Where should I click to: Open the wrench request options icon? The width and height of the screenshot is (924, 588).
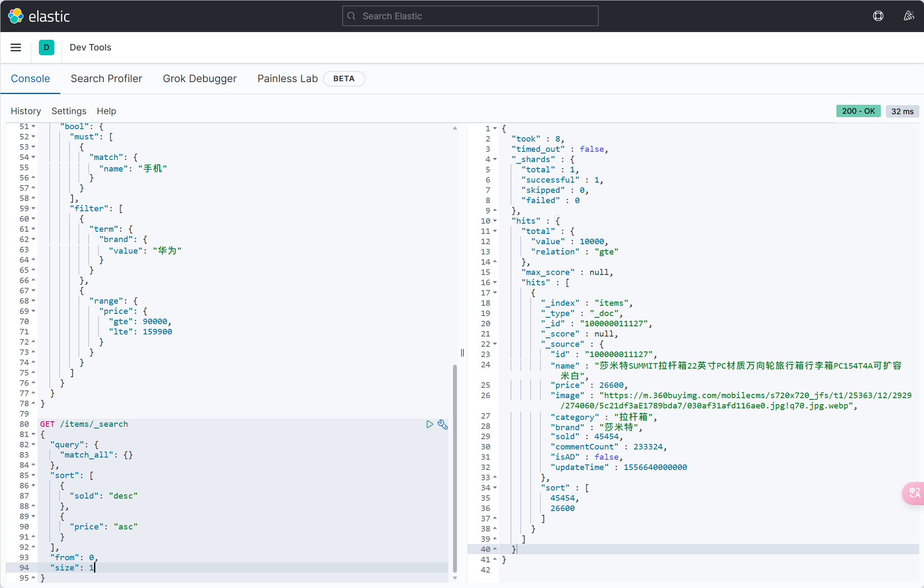tap(443, 424)
